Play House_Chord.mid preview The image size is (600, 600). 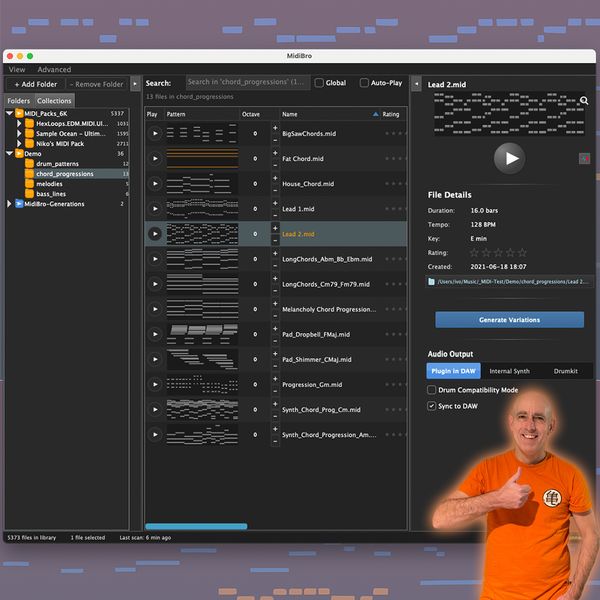tap(155, 184)
